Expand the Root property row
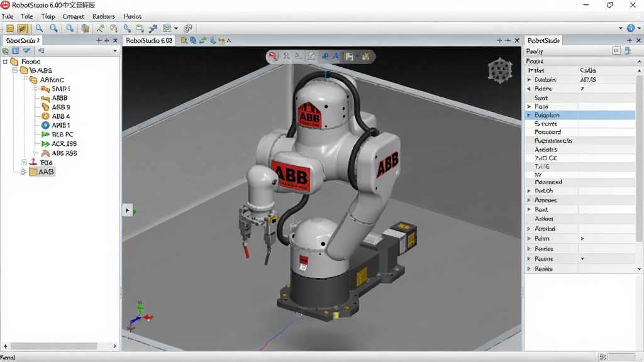 point(529,209)
